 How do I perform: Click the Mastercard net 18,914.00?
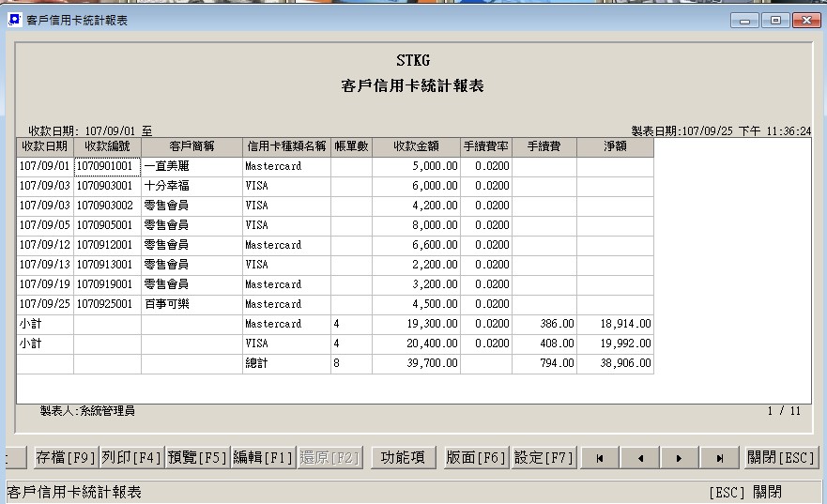(615, 324)
